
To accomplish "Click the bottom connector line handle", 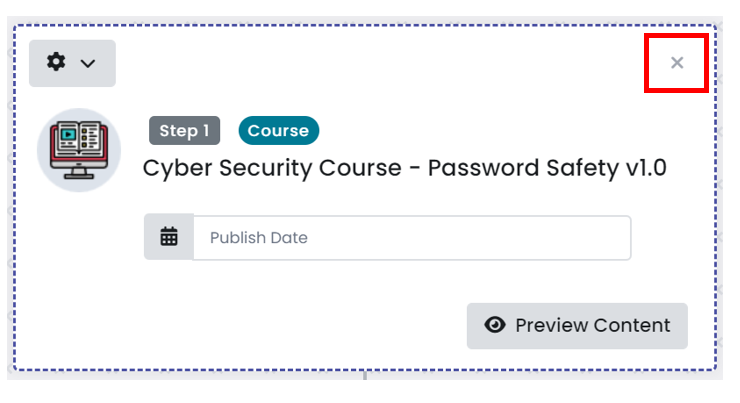I will coord(365,376).
